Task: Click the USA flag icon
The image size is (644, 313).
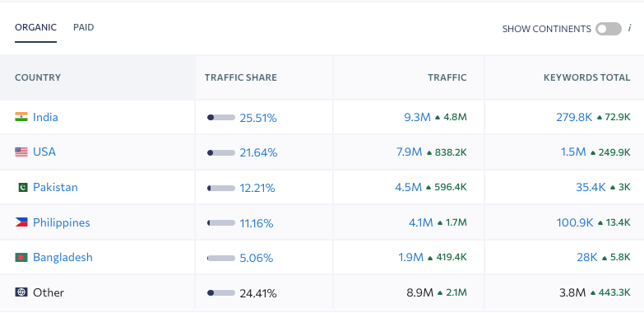Action: pyautogui.click(x=21, y=152)
